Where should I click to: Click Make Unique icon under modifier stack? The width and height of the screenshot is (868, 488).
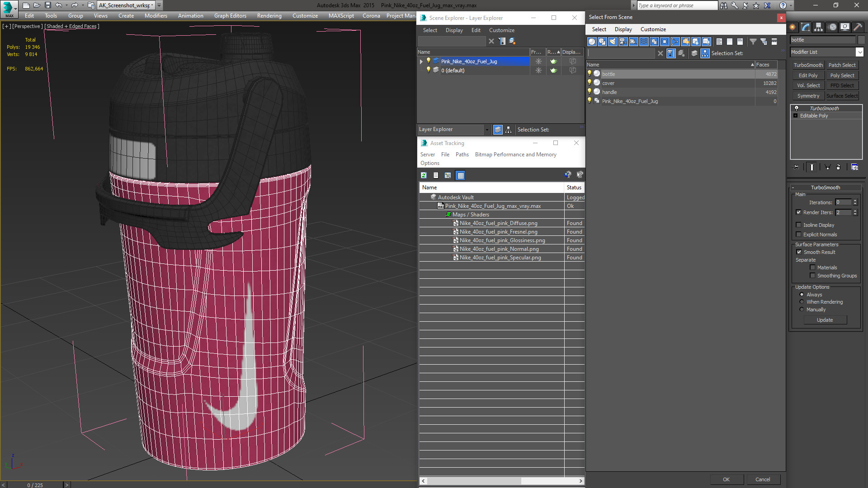click(828, 167)
